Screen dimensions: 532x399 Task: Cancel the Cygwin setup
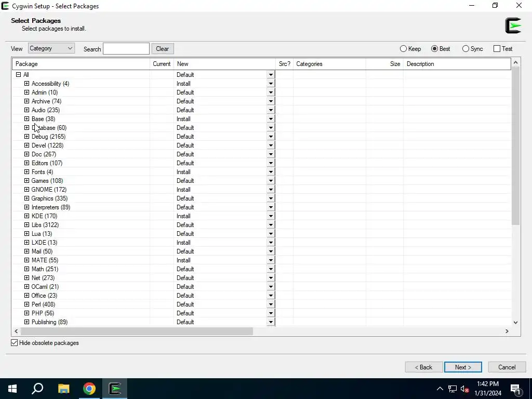click(507, 367)
